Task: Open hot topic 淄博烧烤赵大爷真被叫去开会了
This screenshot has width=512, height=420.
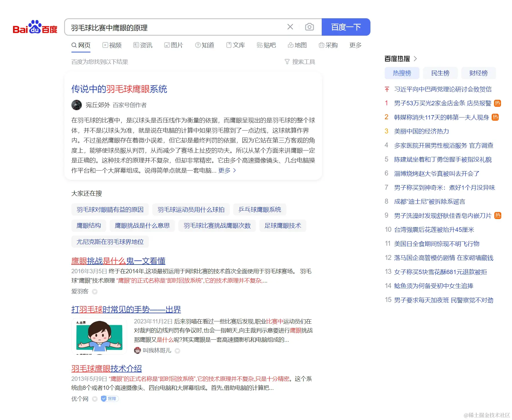Action: (x=437, y=174)
